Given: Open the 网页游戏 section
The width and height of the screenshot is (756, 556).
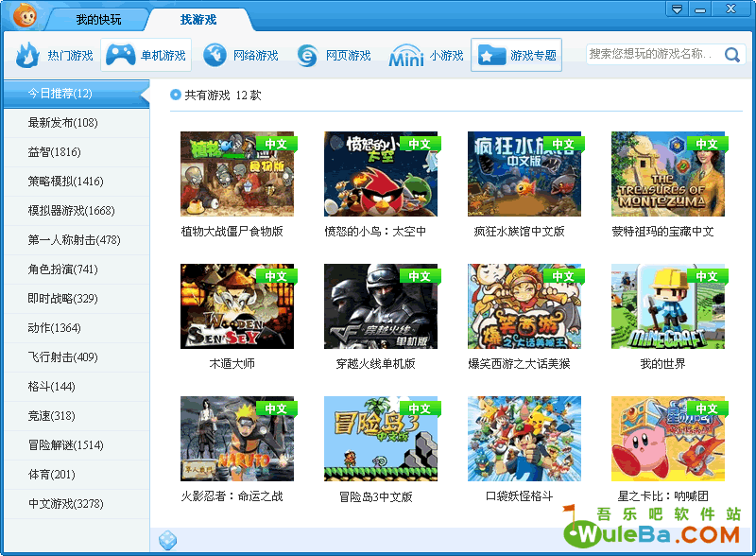Looking at the screenshot, I should click(x=334, y=55).
